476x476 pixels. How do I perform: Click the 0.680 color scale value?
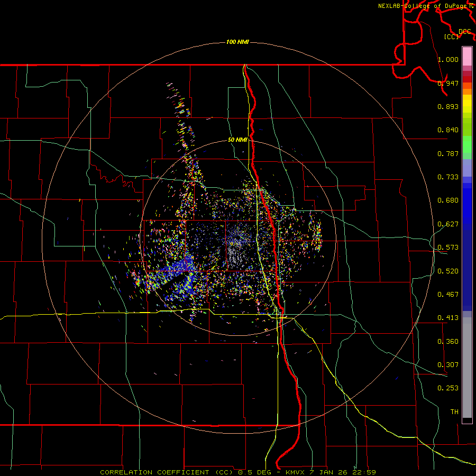tap(448, 200)
